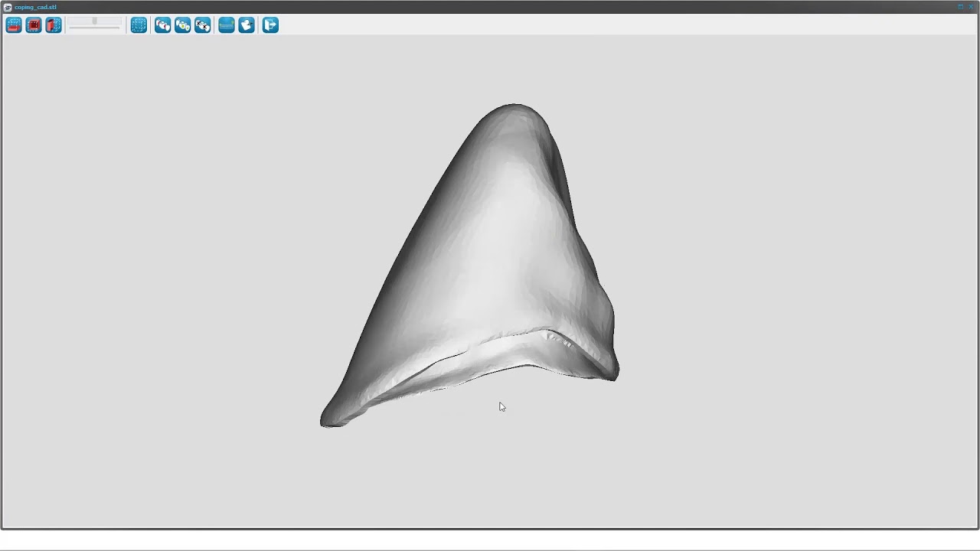Click the green-marked teeth row icon
The height and width of the screenshot is (551, 980).
point(183,25)
